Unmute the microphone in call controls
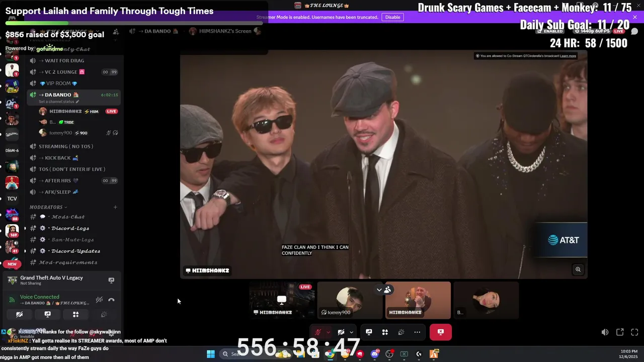Viewport: 644px width, 362px height. tap(318, 332)
